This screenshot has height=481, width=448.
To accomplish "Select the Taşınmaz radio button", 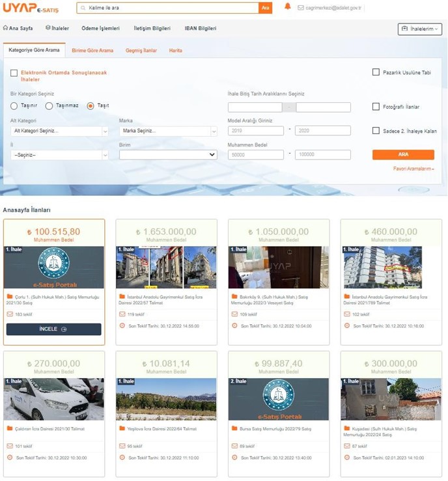I will (49, 106).
